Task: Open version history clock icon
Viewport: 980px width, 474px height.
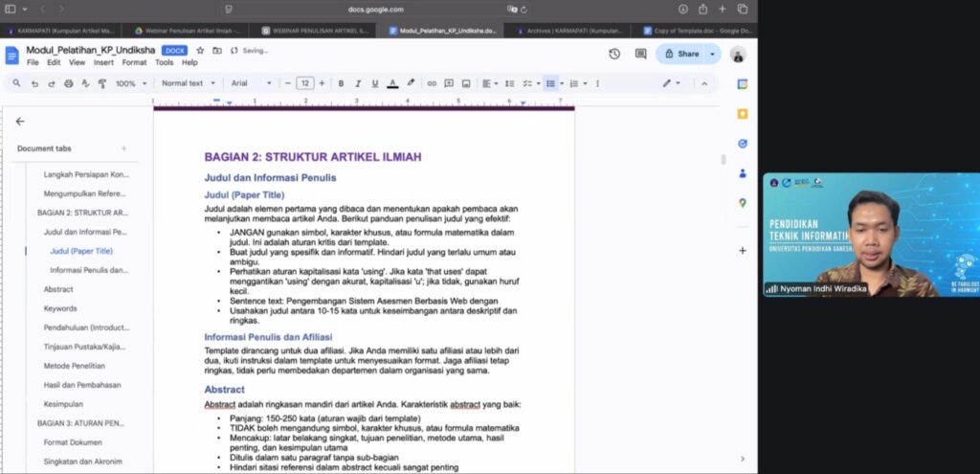Action: click(x=614, y=54)
